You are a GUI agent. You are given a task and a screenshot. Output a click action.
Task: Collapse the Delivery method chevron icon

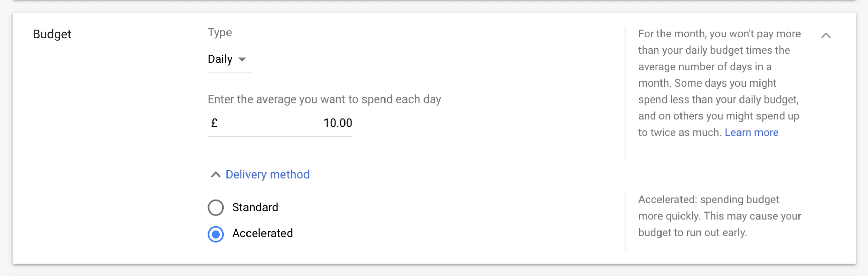pyautogui.click(x=216, y=175)
